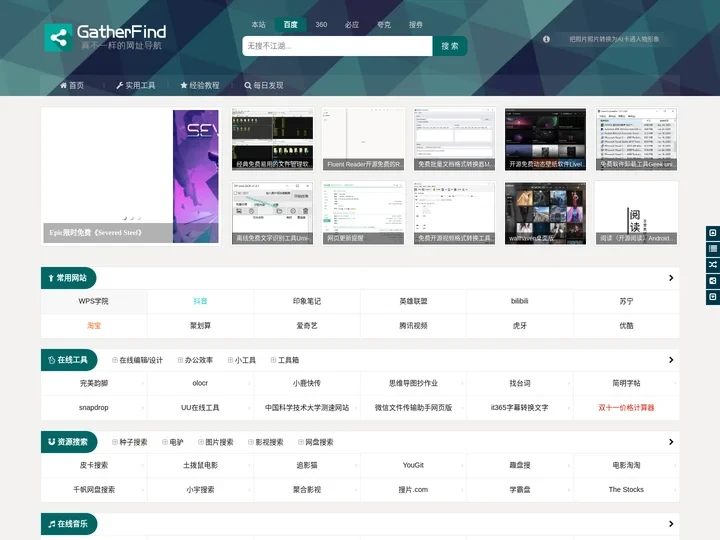Visit the WPS学院 link

tap(94, 301)
